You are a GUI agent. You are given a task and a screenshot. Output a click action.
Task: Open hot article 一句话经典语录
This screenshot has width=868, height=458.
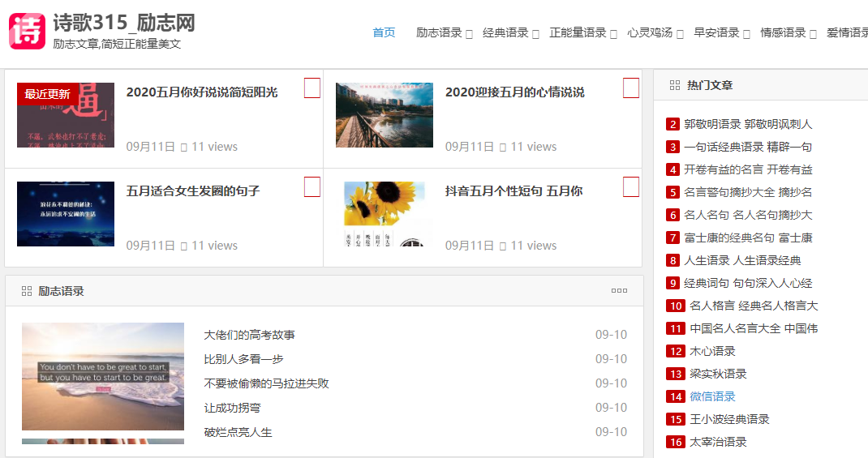[x=748, y=147]
